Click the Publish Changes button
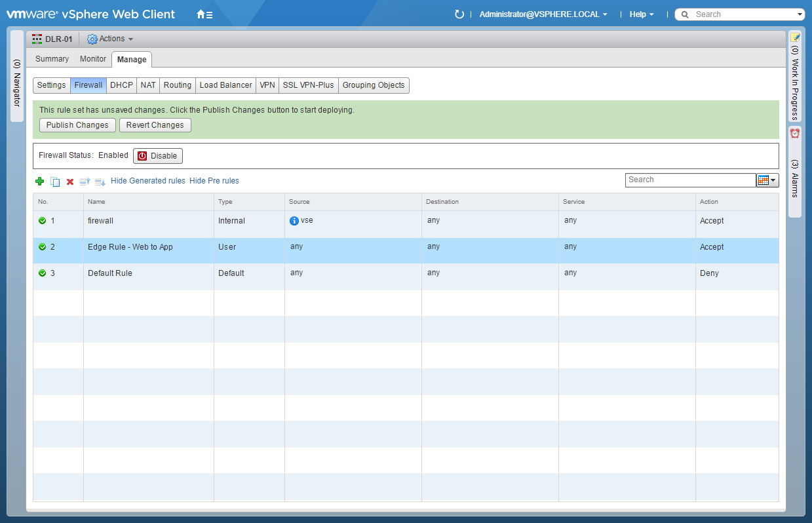Viewport: 812px width, 523px height. [x=77, y=125]
